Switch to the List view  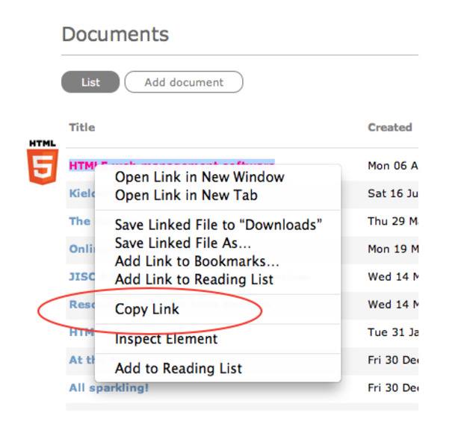(x=90, y=82)
